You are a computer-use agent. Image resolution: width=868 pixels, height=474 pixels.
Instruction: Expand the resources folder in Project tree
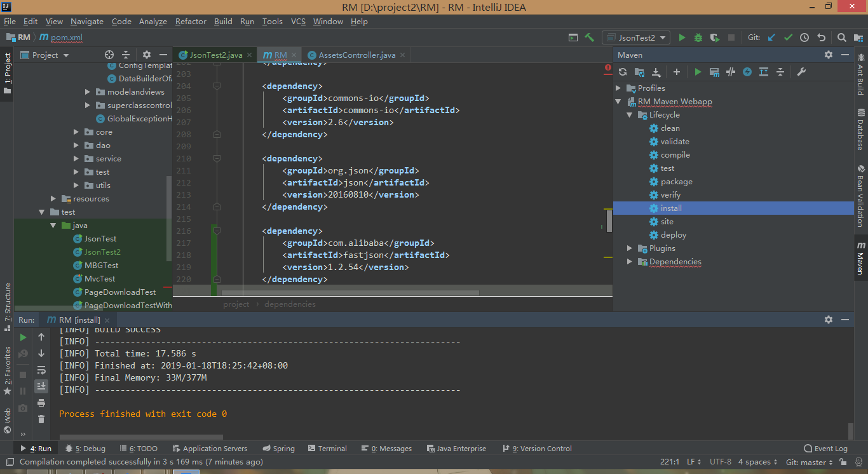[54, 199]
